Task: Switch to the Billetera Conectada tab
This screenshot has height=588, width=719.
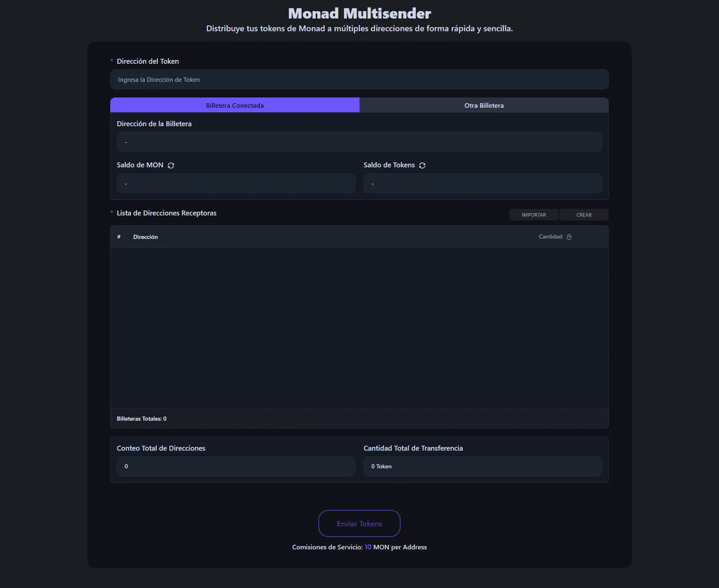Action: [234, 105]
